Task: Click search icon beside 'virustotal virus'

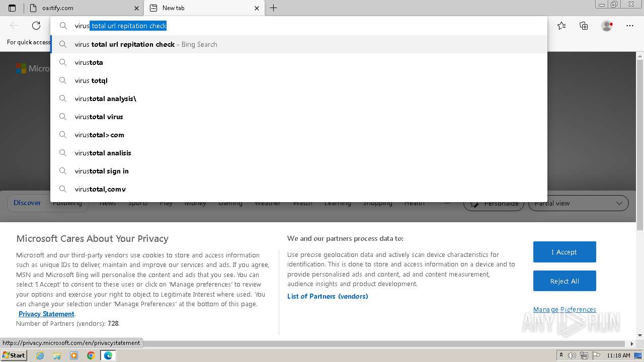Action: coord(63,117)
